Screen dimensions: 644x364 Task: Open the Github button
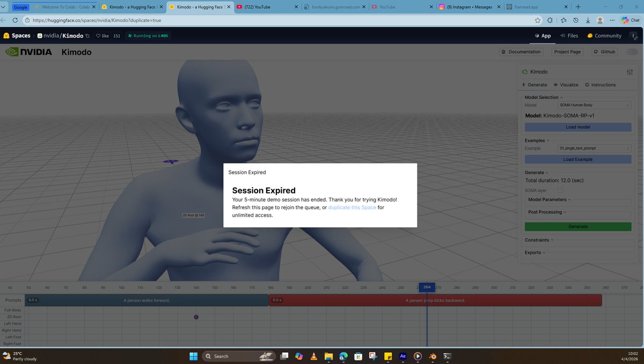point(604,52)
